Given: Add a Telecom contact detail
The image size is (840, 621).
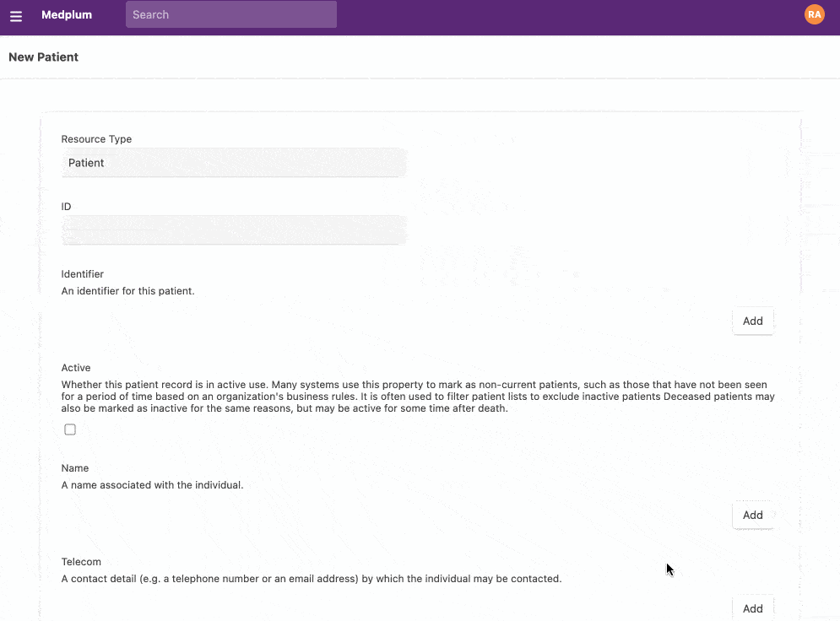Looking at the screenshot, I should [752, 607].
